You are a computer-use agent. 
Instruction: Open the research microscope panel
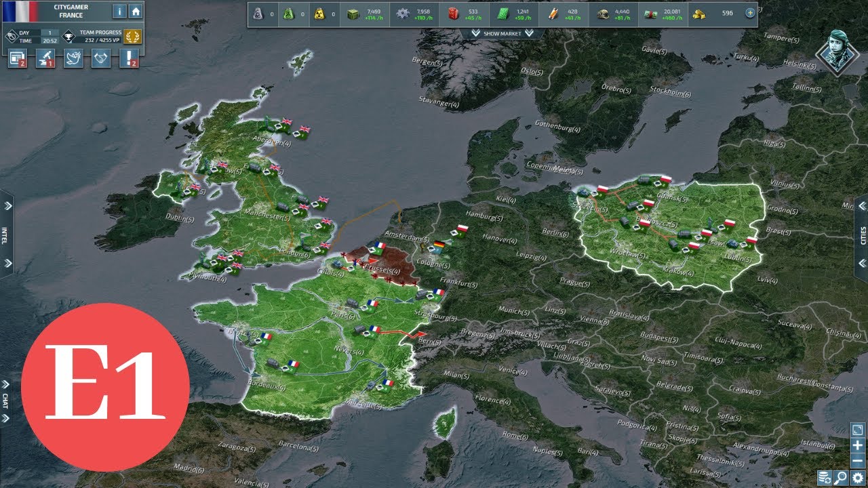point(44,59)
